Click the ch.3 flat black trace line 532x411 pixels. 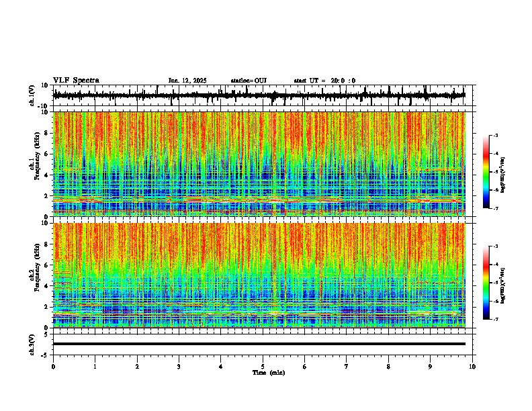coord(259,344)
